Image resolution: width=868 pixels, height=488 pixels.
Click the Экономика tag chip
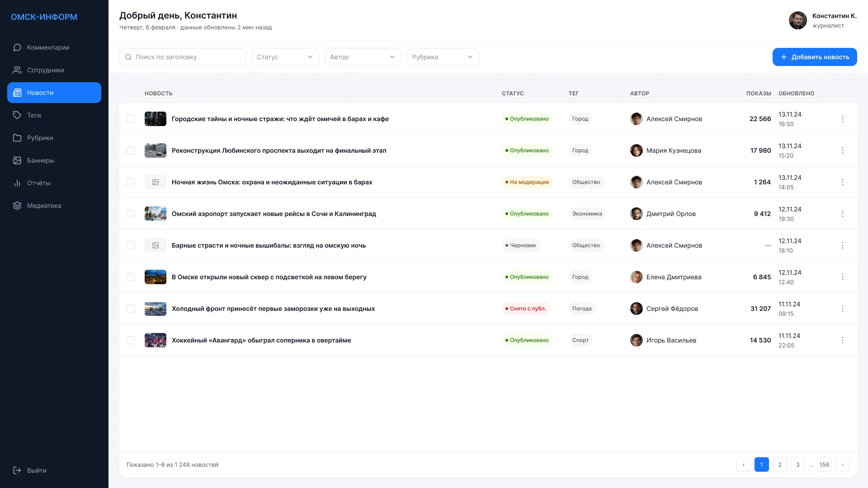point(587,214)
